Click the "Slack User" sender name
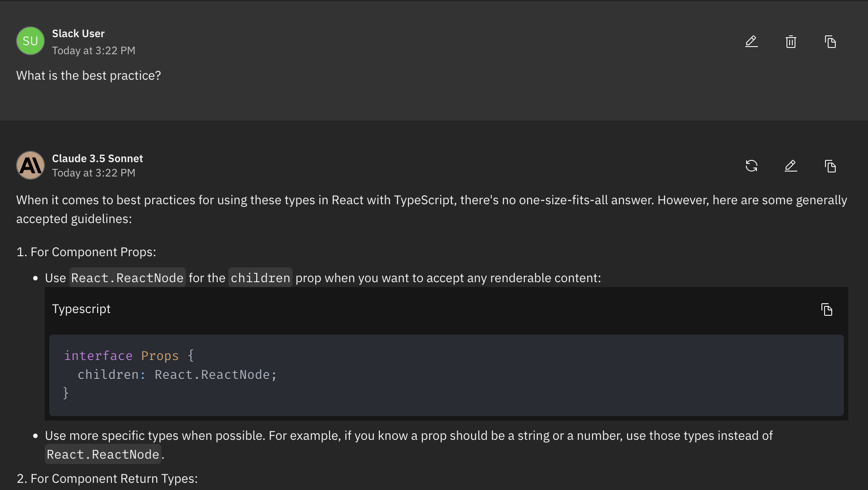Image resolution: width=868 pixels, height=490 pixels. point(78,34)
